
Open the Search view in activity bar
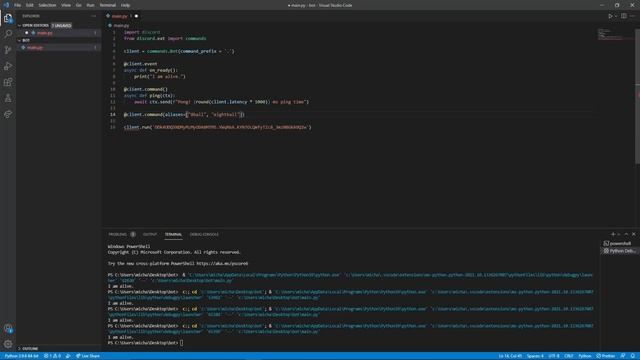coord(8,34)
